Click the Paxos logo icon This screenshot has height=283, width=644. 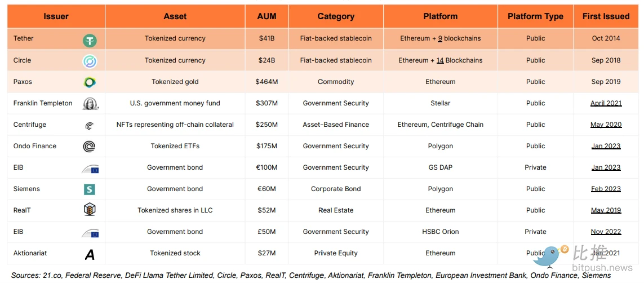(x=90, y=82)
